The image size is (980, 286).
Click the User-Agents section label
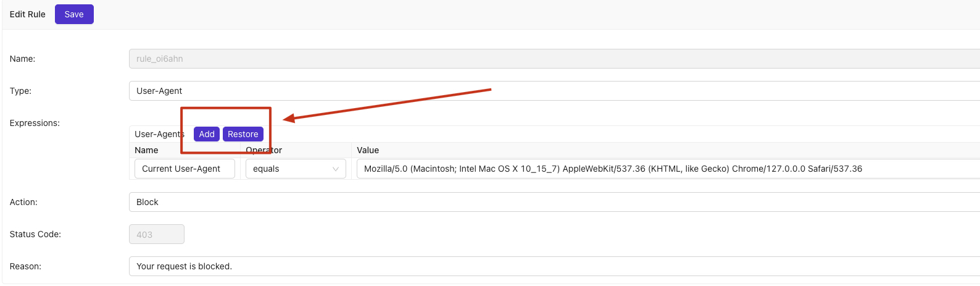158,134
